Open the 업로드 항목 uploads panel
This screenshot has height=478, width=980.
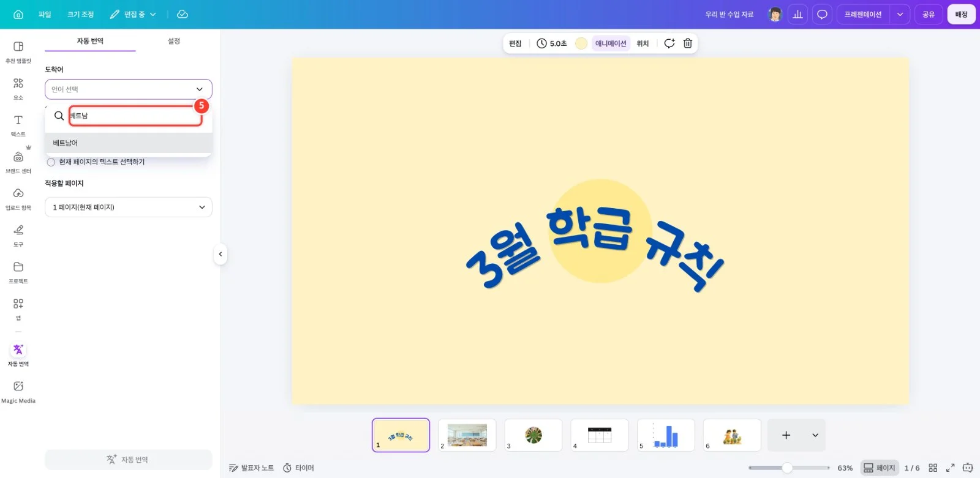[18, 199]
